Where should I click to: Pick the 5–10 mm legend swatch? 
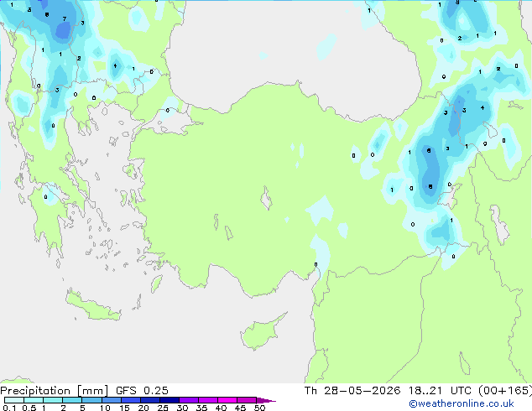click(91, 400)
